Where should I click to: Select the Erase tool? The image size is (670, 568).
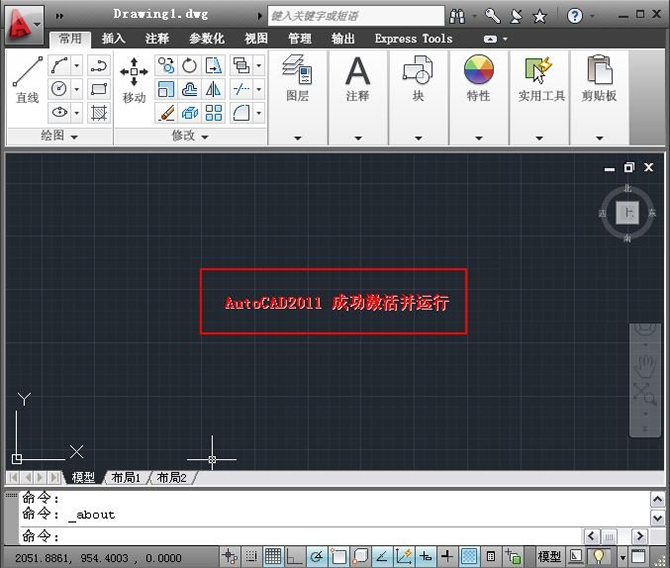coord(166,112)
